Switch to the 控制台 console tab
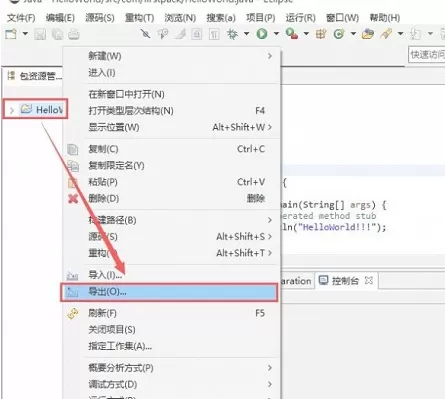 345,281
